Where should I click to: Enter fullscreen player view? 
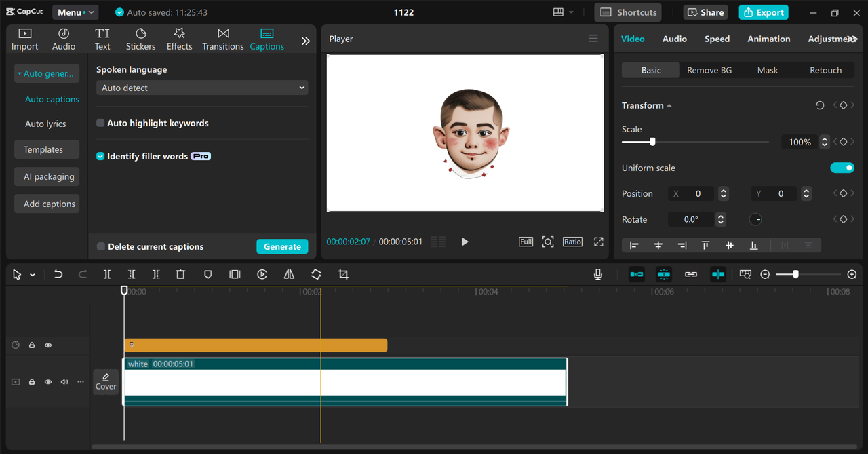(x=599, y=242)
